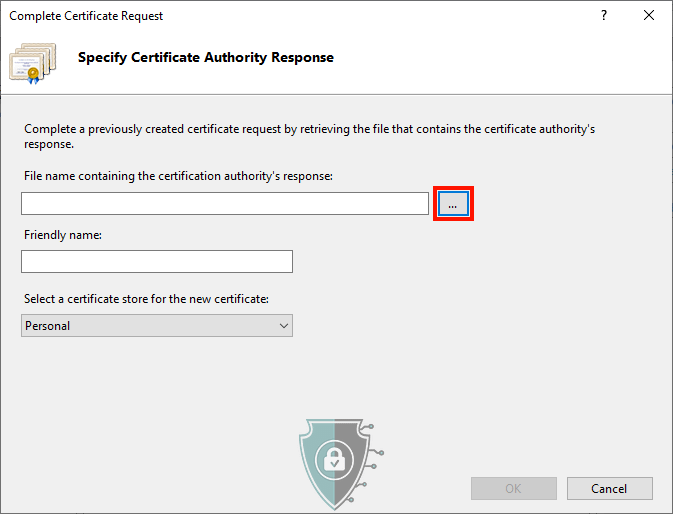Click the browse (...) button
This screenshot has width=673, height=514.
tap(452, 204)
